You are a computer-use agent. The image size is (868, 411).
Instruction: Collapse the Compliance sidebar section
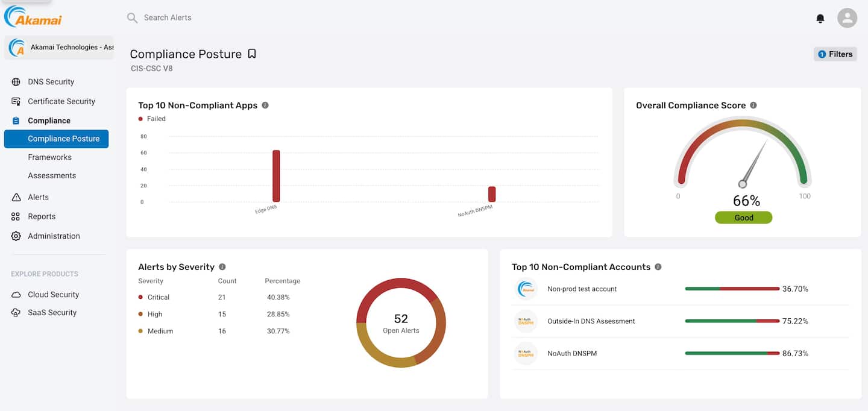click(49, 121)
